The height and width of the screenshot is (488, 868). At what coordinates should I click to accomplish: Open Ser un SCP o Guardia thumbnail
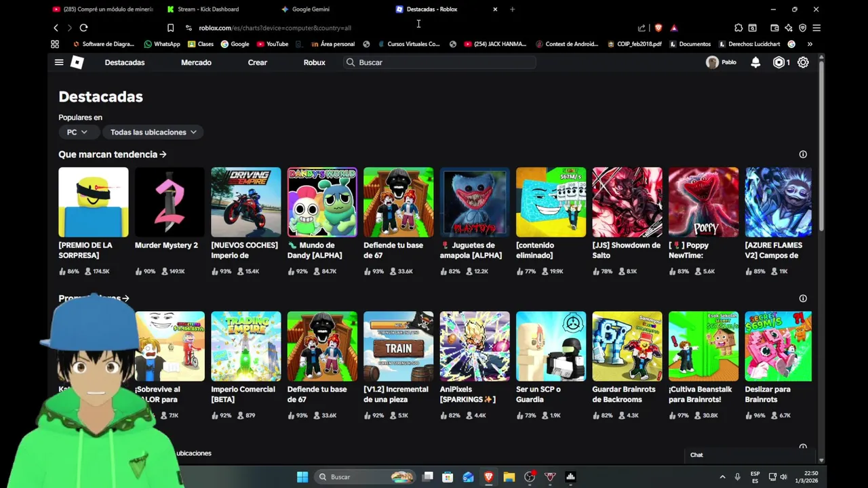tap(551, 346)
